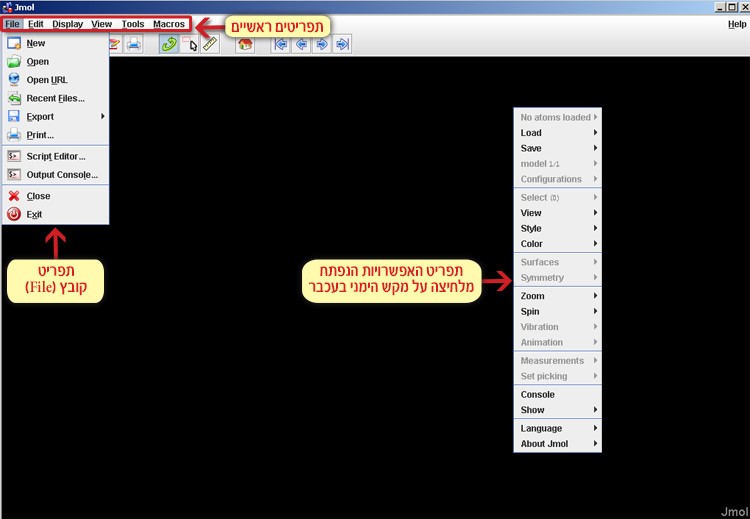Open the Help menu at top right

tap(736, 24)
